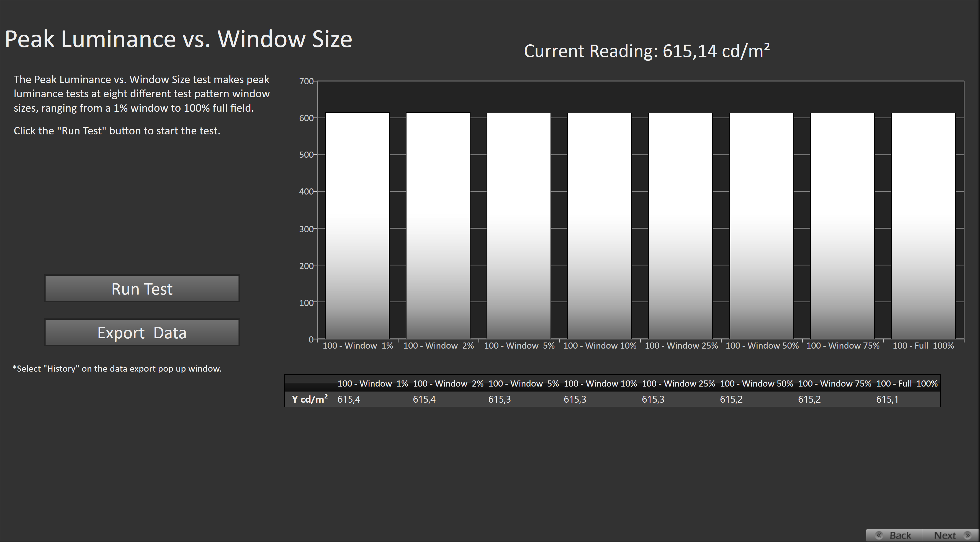The height and width of the screenshot is (542, 980).
Task: Click the Current Reading 615,14 cd/m² text
Action: point(647,51)
